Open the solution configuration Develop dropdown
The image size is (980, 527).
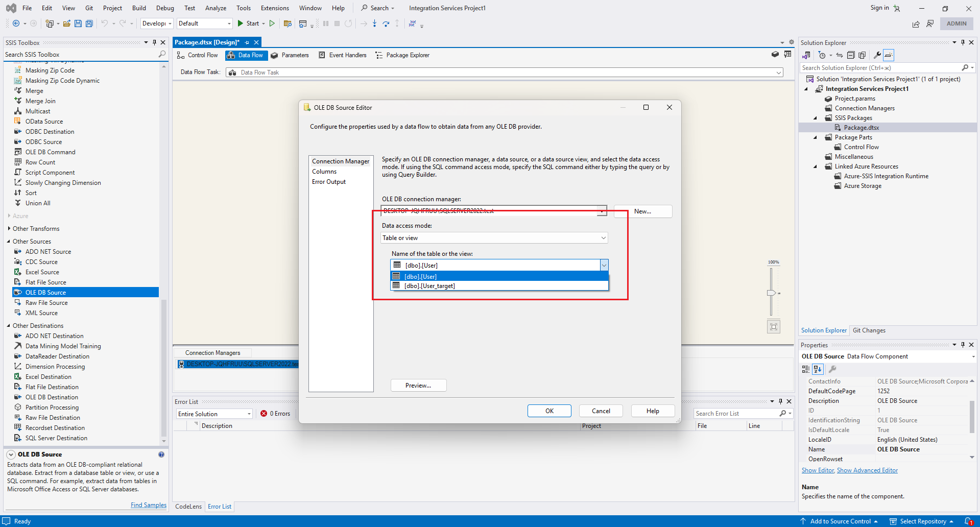pyautogui.click(x=157, y=23)
